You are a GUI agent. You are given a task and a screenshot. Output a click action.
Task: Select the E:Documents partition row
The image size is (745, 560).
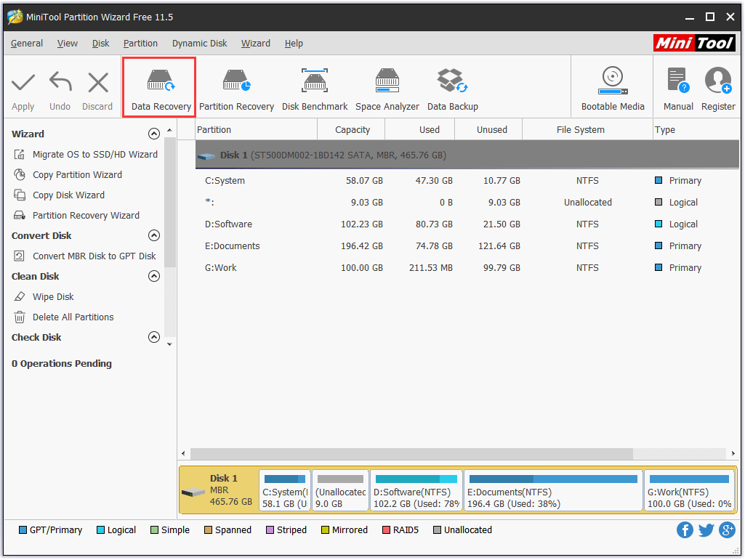(467, 246)
